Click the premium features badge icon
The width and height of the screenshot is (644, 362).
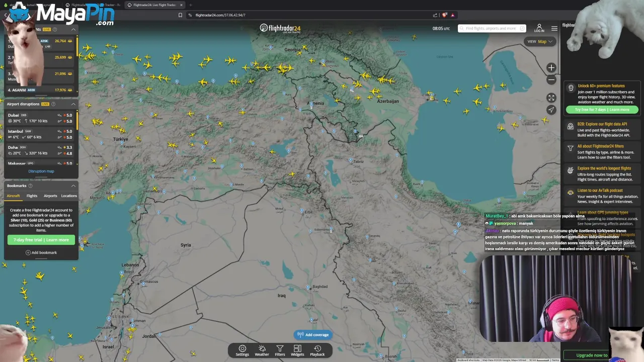(x=571, y=88)
